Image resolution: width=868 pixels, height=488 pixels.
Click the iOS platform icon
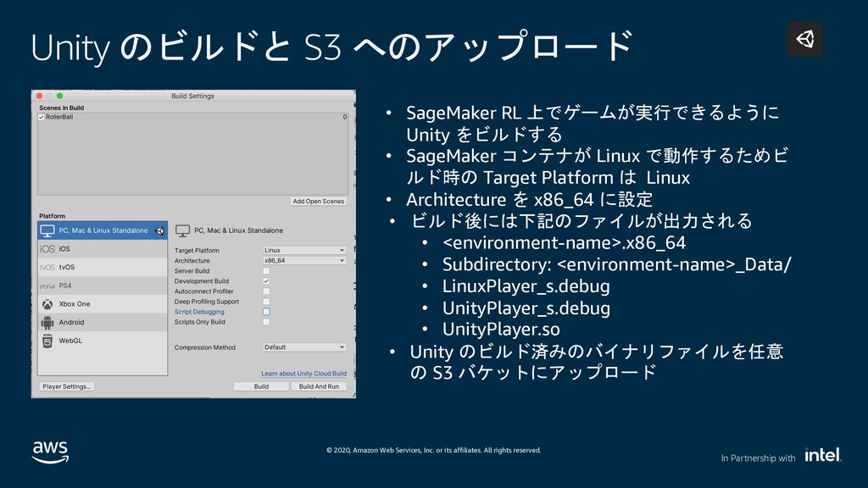point(47,249)
